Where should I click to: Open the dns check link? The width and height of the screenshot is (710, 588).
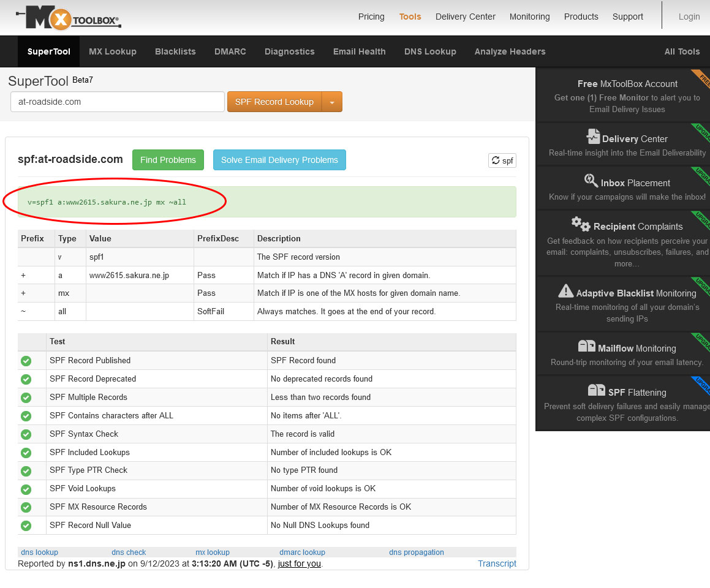[x=129, y=552]
